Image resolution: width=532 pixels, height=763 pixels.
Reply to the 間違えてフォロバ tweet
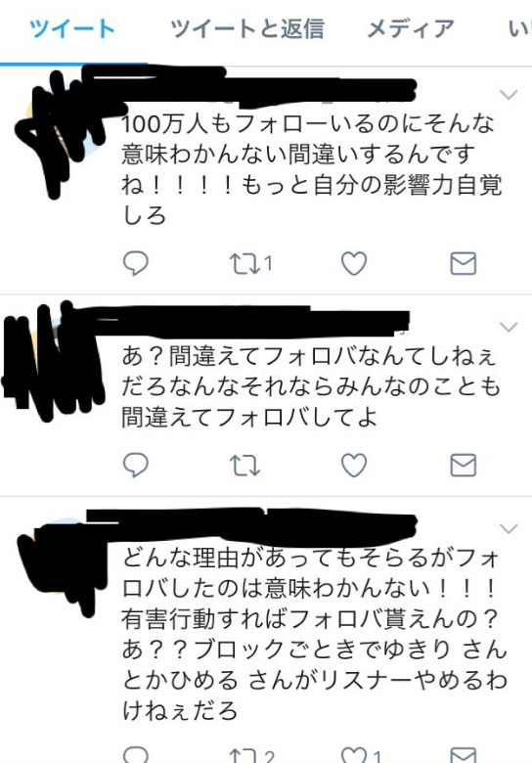click(136, 465)
